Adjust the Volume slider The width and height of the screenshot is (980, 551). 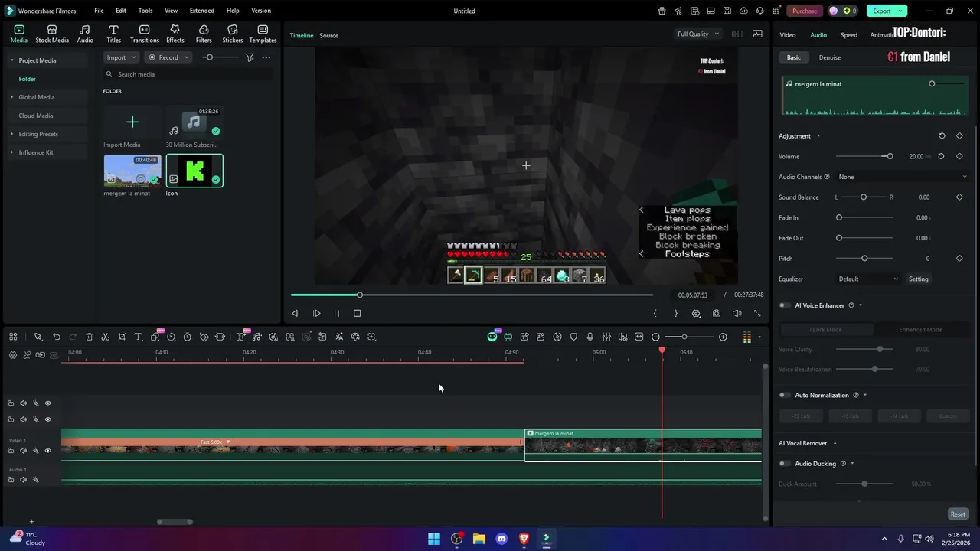[864, 156]
